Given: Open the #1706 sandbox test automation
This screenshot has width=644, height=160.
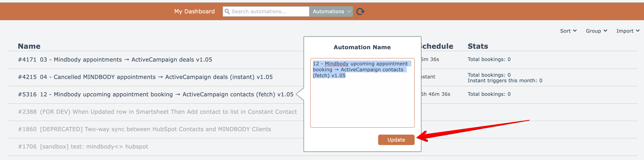Looking at the screenshot, I should (94, 146).
